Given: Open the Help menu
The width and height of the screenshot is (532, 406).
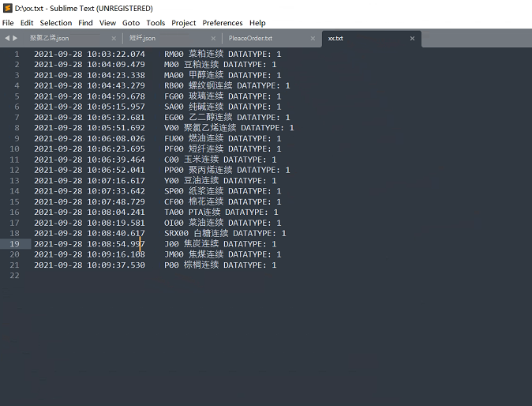Looking at the screenshot, I should (257, 23).
